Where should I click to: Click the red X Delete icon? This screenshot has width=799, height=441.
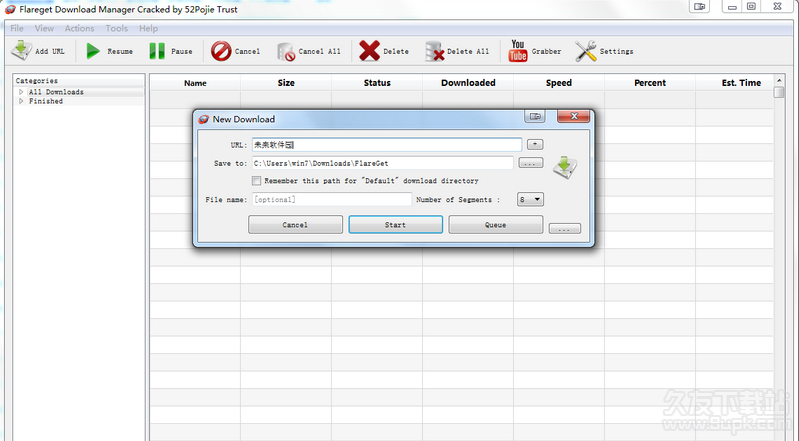(x=369, y=51)
